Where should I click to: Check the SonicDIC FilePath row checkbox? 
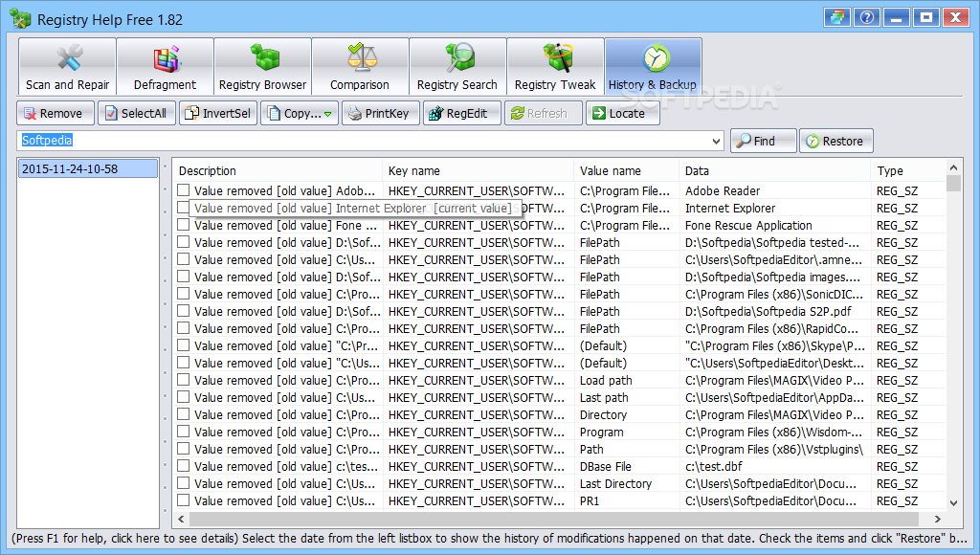tap(183, 293)
